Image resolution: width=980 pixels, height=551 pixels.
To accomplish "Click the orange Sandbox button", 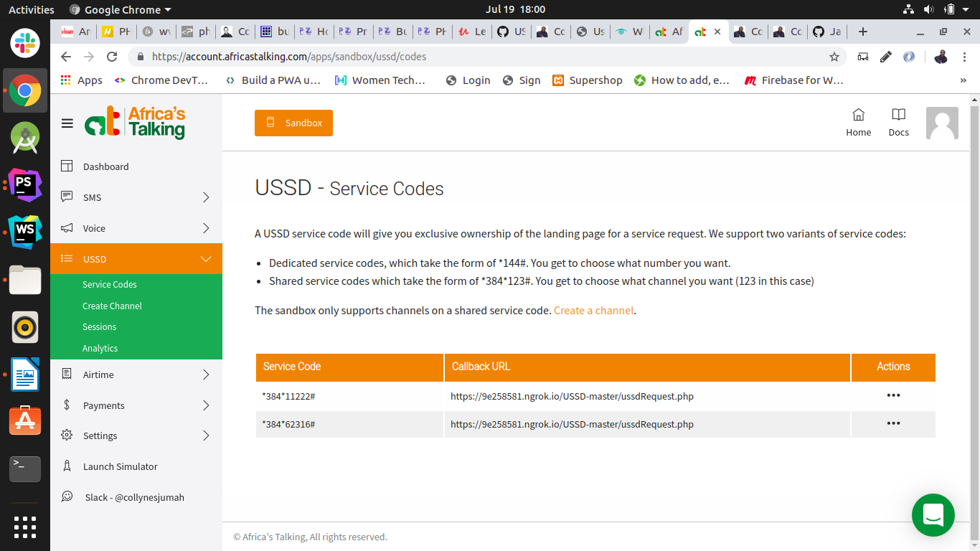I will pyautogui.click(x=293, y=123).
